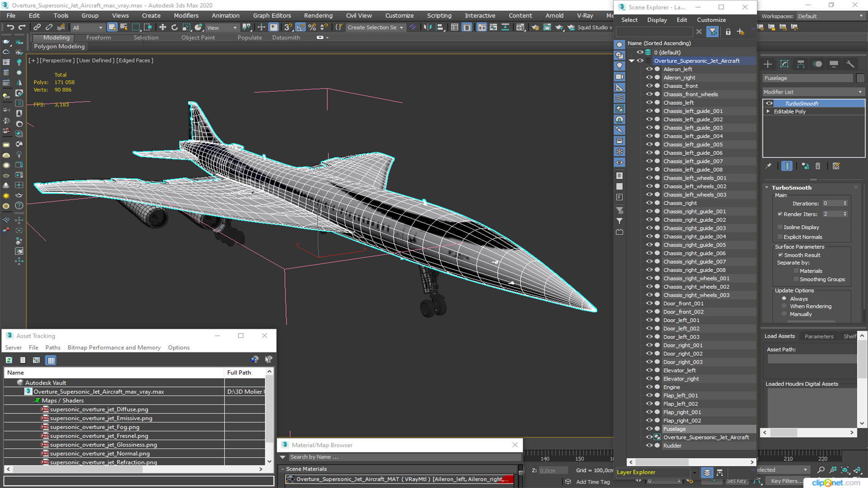Open Asset Tracking Paths menu

(52, 347)
